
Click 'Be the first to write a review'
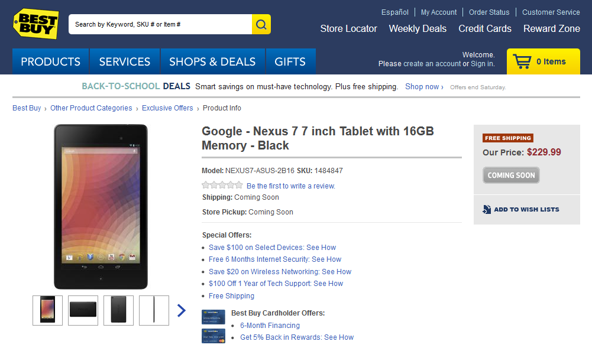tap(291, 186)
